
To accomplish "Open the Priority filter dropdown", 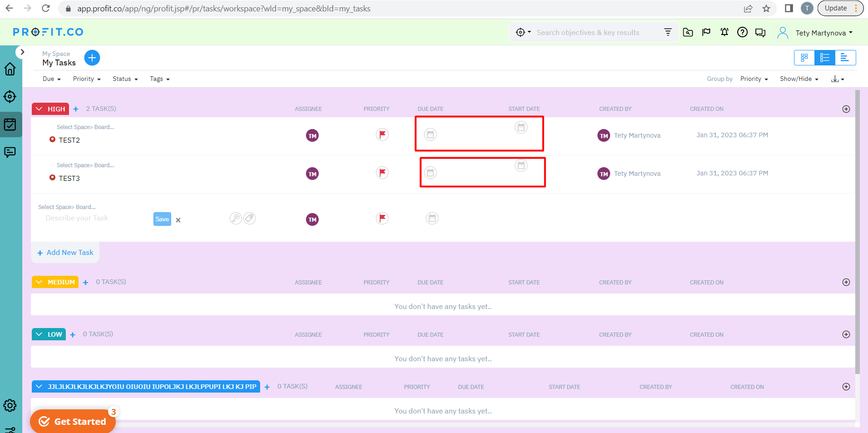I will pos(87,79).
